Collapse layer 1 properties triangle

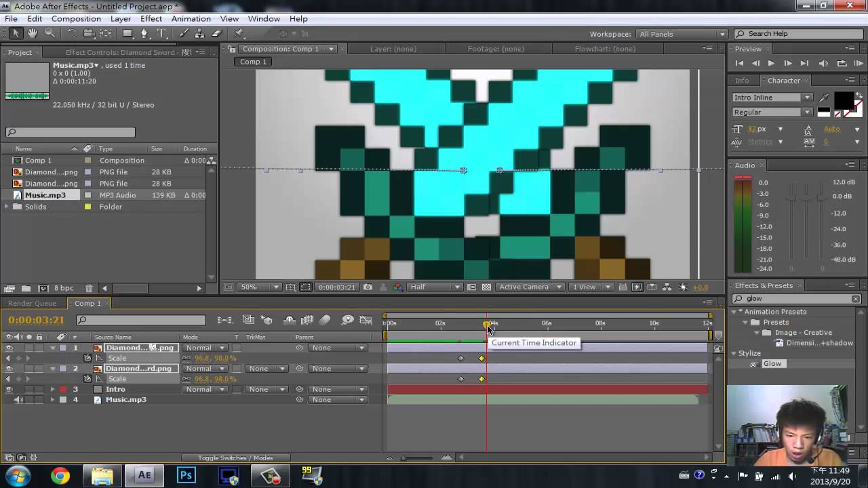(53, 348)
